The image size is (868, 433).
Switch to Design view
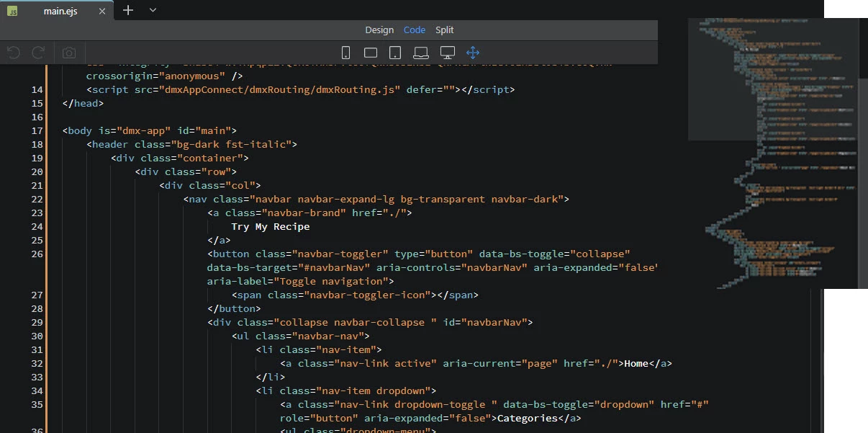point(379,30)
